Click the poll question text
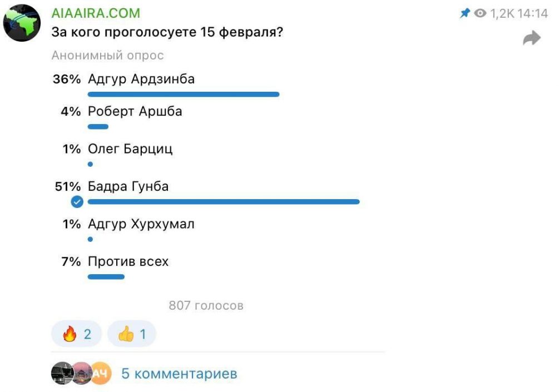The image size is (559, 392). click(x=167, y=32)
